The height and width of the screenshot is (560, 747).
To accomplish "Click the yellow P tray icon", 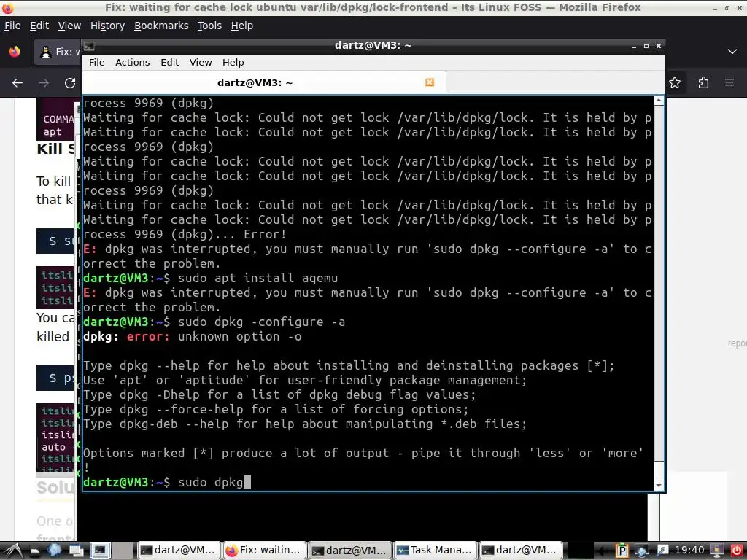I will tap(622, 551).
